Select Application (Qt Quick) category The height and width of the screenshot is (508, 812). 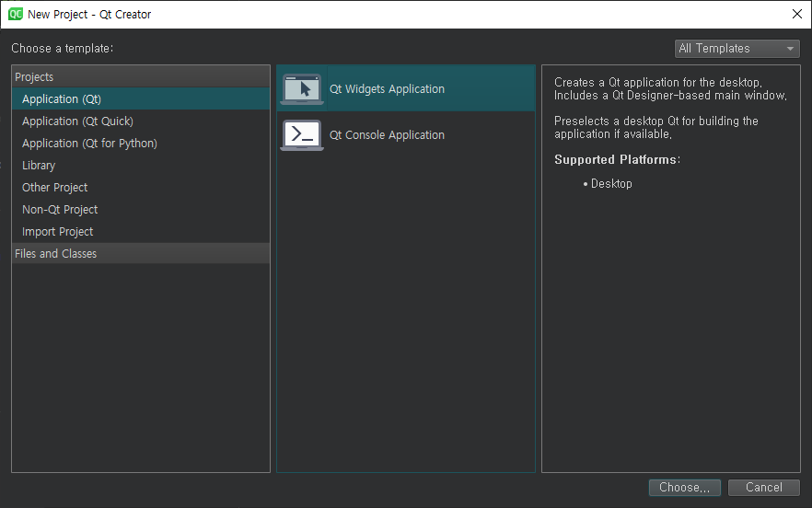coord(140,121)
